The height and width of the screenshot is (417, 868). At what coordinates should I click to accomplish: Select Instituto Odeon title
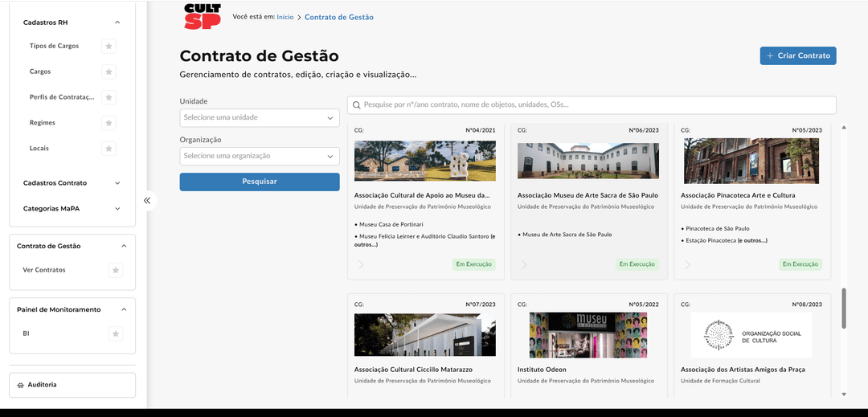pyautogui.click(x=542, y=370)
